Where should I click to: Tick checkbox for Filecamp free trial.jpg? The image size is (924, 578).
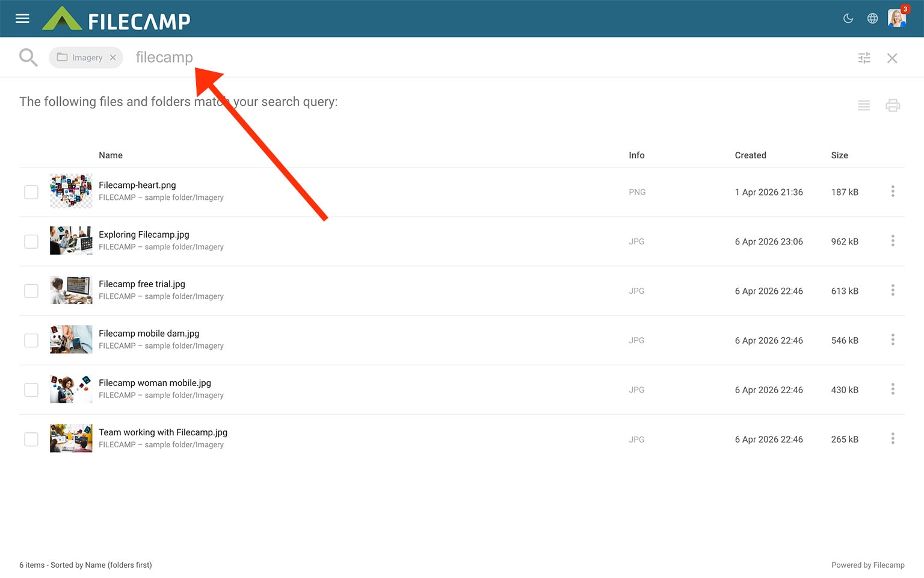point(31,291)
